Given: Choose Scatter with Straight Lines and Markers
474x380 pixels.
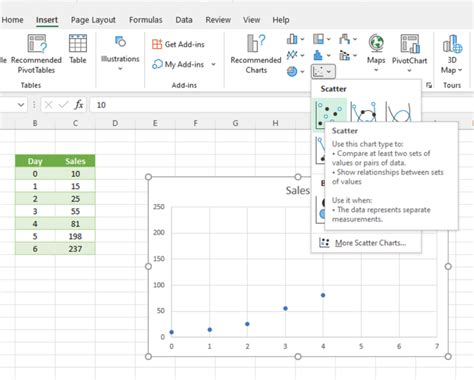Looking at the screenshot, I should [320, 150].
